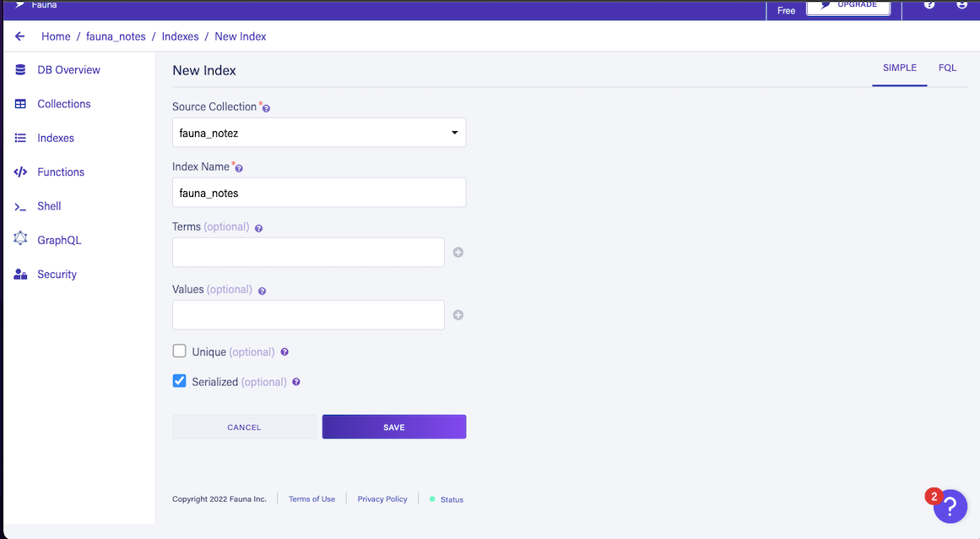Add another Values field with plus icon
Viewport: 980px width, 539px height.
[x=458, y=314]
